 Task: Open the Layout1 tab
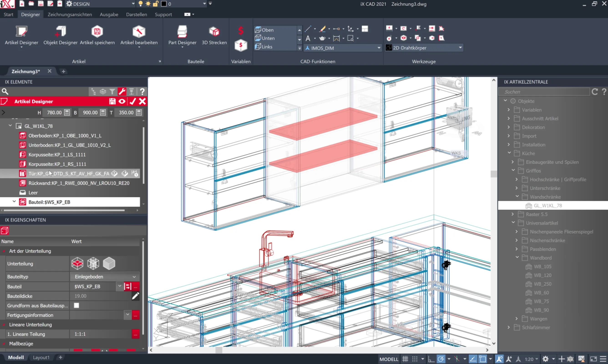(x=41, y=357)
